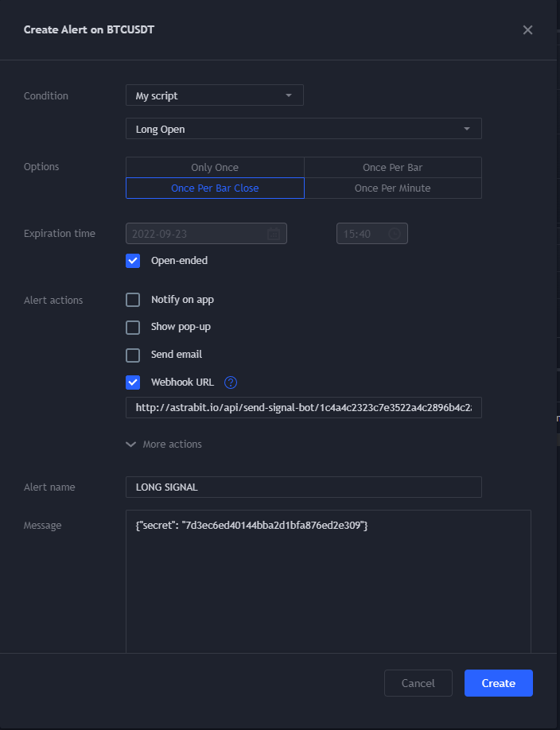Select the Once Per Minute trigger option
The width and height of the screenshot is (560, 730).
tap(393, 188)
